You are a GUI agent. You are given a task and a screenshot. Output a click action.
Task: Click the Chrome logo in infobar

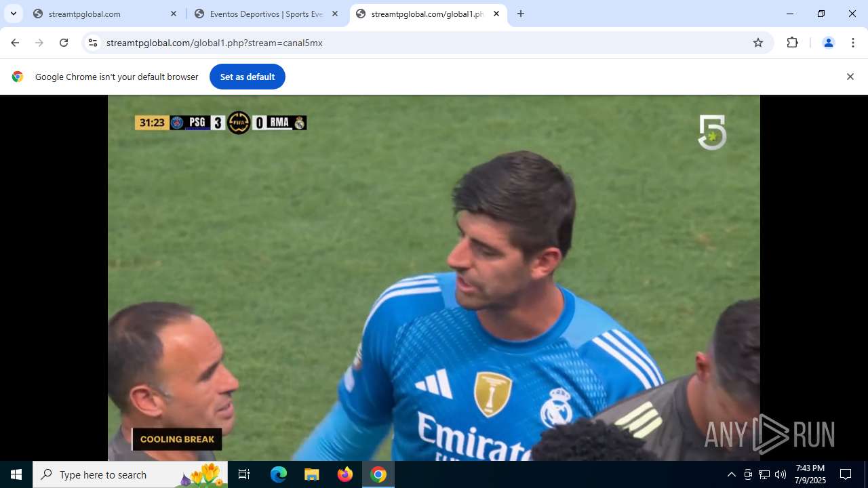(18, 77)
